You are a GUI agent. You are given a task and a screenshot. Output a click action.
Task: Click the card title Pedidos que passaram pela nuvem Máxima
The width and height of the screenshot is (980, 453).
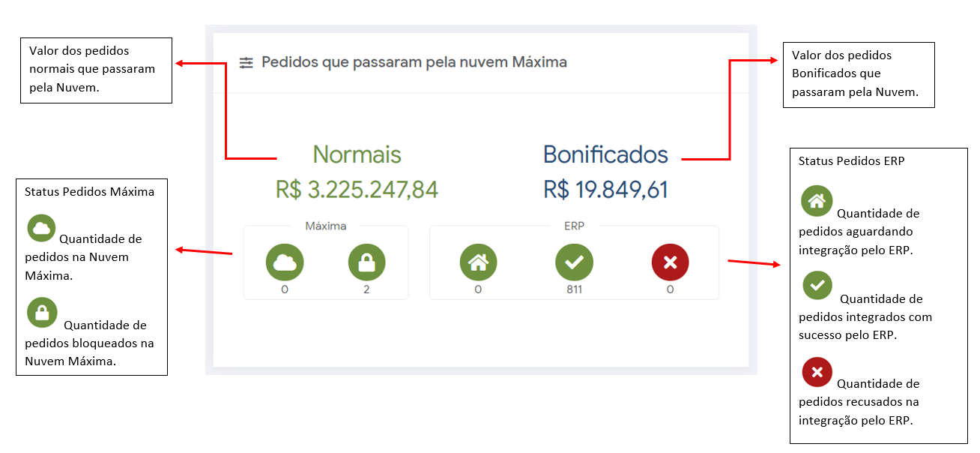pyautogui.click(x=414, y=62)
